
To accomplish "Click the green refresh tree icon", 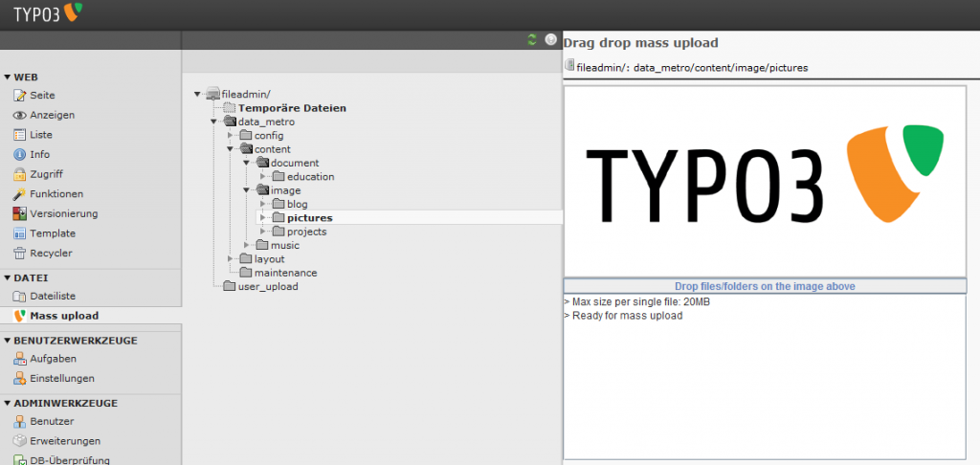I will [x=532, y=39].
